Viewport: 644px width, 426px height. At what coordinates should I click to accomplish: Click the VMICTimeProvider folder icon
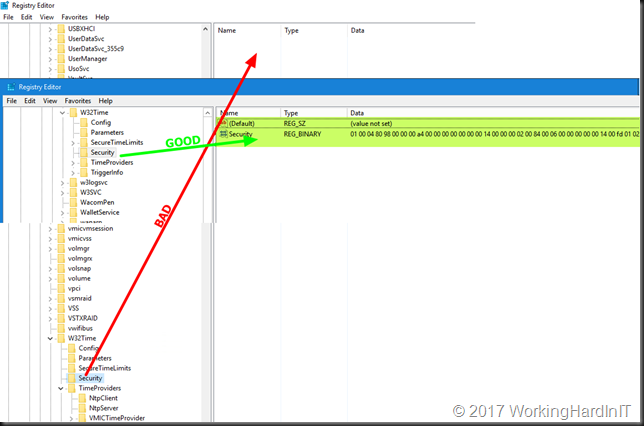82,418
